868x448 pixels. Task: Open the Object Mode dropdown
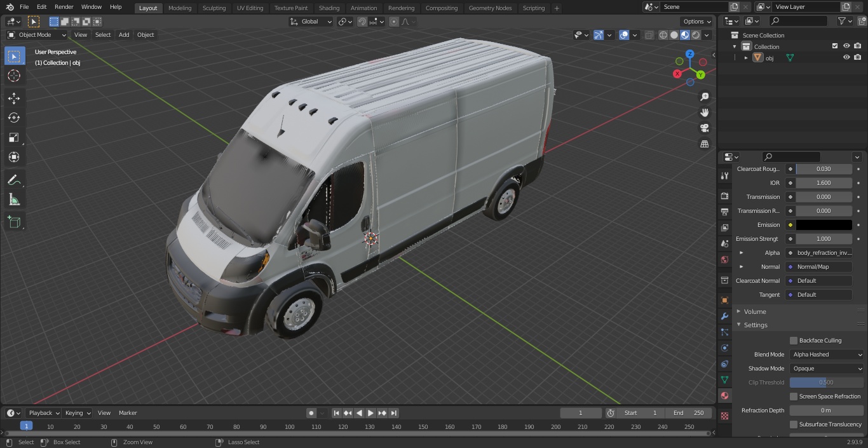point(36,35)
